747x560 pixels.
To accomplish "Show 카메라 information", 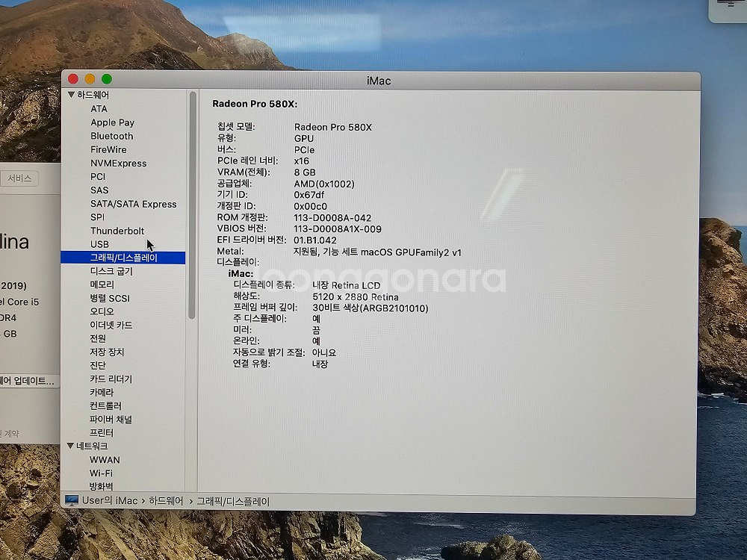I will [x=102, y=393].
